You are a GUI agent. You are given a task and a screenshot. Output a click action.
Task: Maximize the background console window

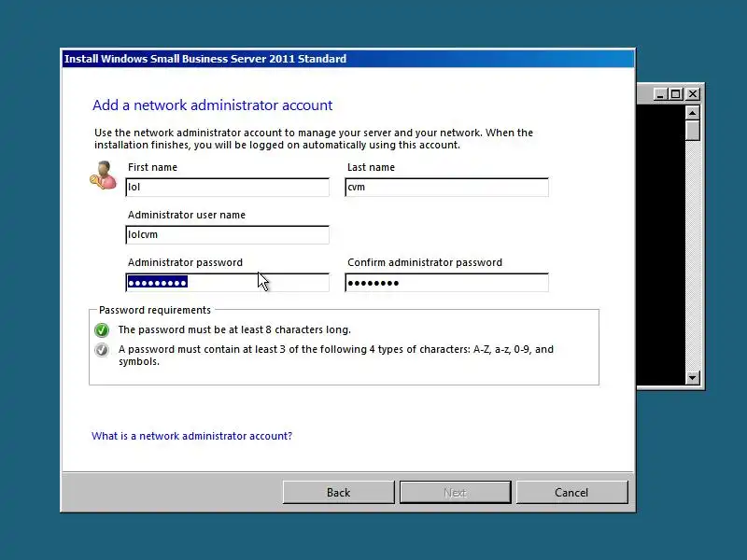(x=675, y=94)
